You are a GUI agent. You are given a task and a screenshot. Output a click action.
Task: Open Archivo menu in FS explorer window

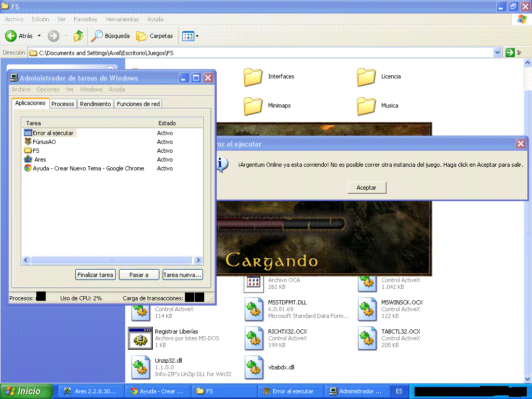(14, 19)
